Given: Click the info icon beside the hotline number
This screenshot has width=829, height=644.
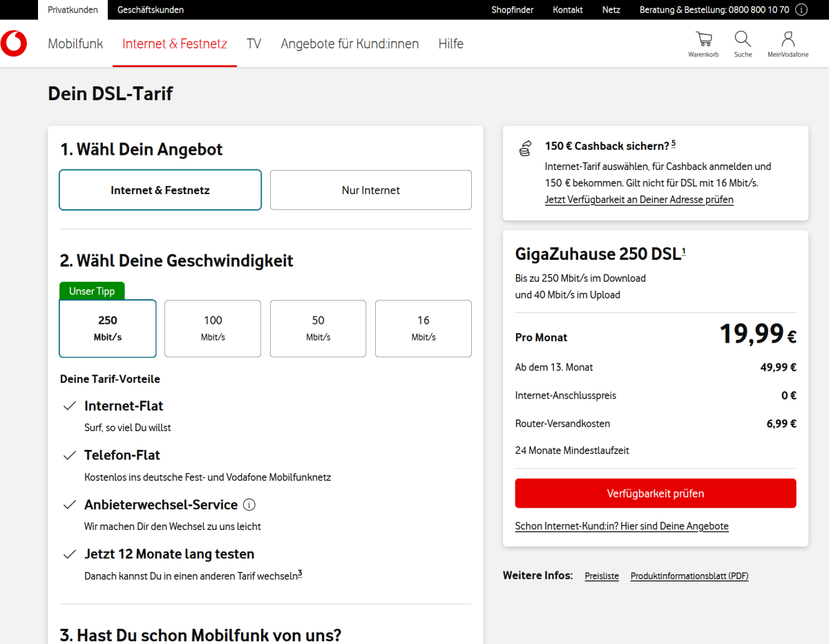Looking at the screenshot, I should [x=801, y=10].
